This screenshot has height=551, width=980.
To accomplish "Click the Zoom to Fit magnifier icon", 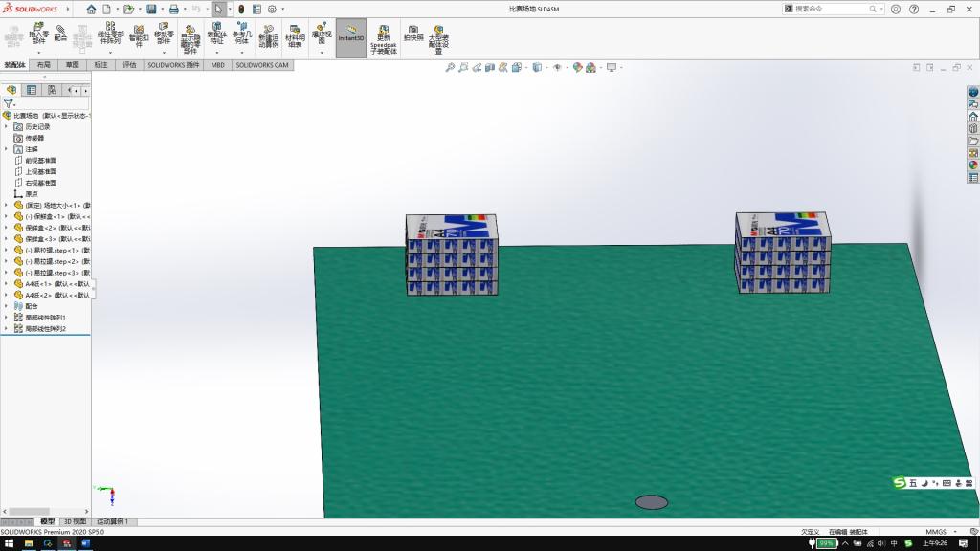I will [x=450, y=68].
